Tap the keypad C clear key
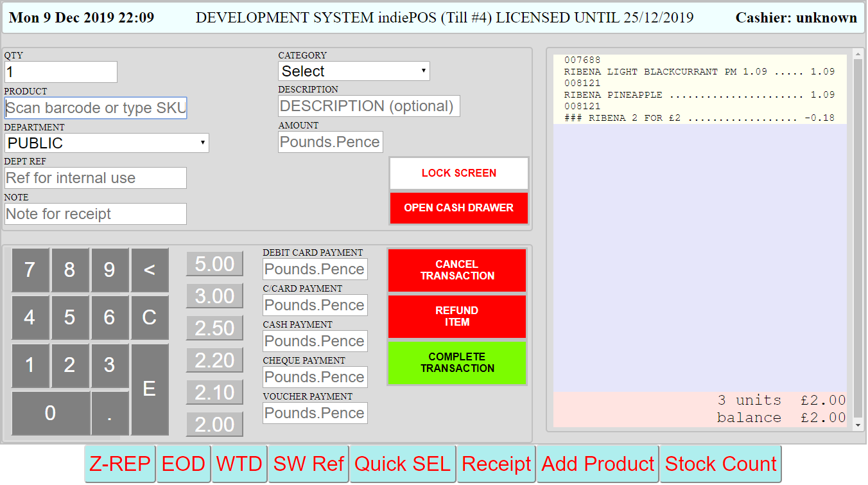This screenshot has width=868, height=485. [150, 317]
